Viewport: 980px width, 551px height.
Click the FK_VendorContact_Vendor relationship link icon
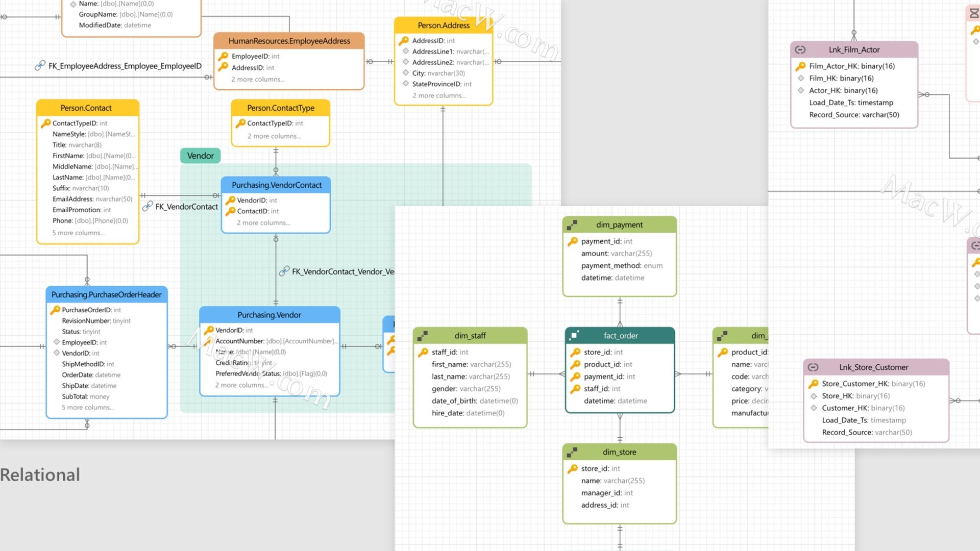(284, 271)
